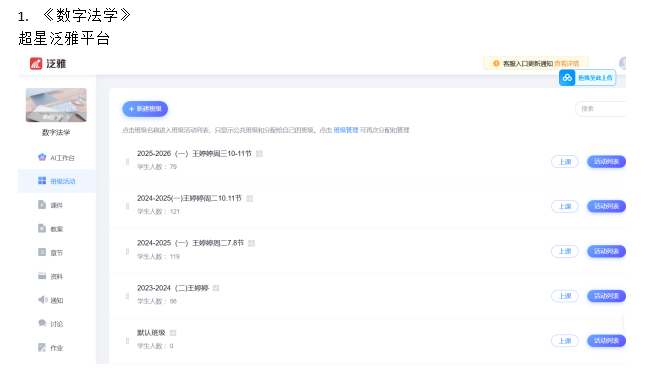Click the 搜索 search field

click(600, 109)
